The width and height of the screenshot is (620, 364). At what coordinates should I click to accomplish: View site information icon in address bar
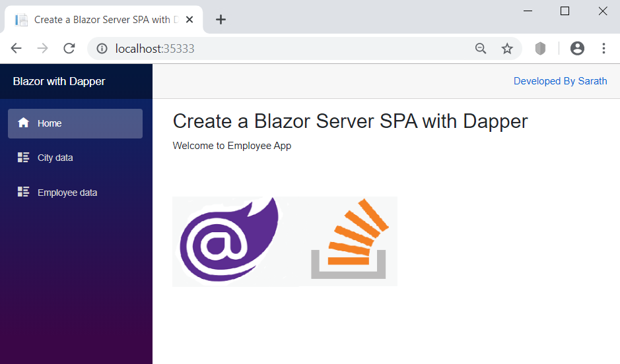point(102,49)
